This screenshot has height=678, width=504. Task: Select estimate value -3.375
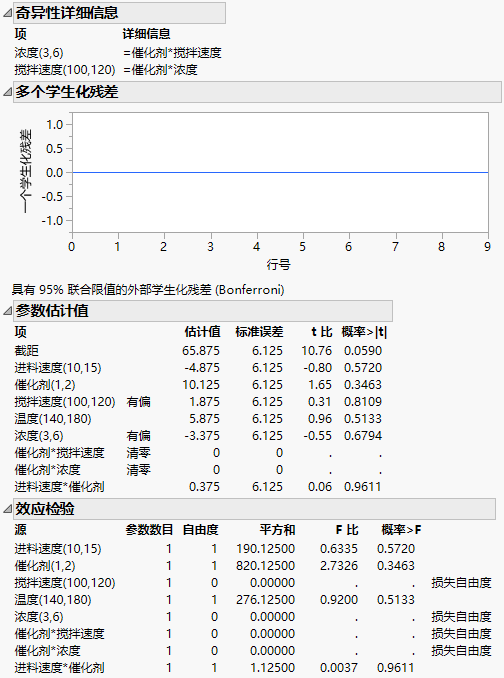(x=202, y=435)
